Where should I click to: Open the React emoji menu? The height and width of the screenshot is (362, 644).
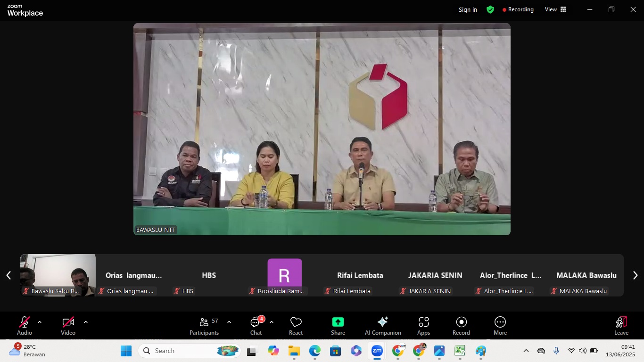point(296,326)
